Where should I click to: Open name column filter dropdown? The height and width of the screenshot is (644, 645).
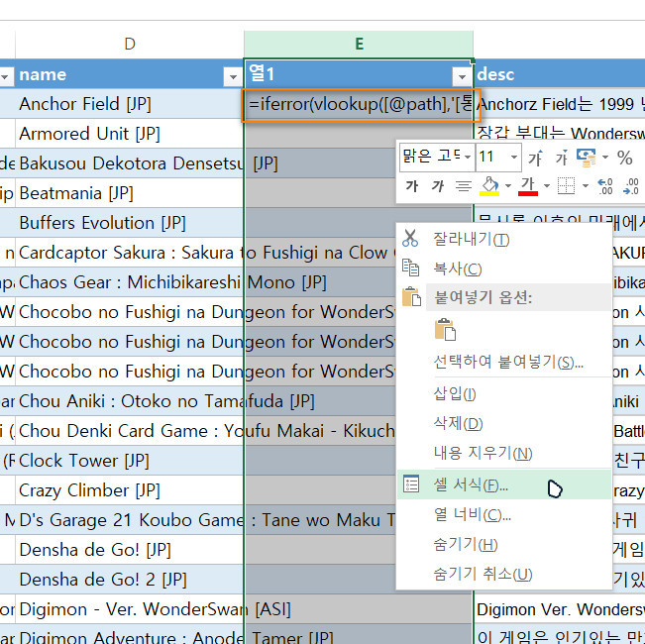pyautogui.click(x=233, y=76)
